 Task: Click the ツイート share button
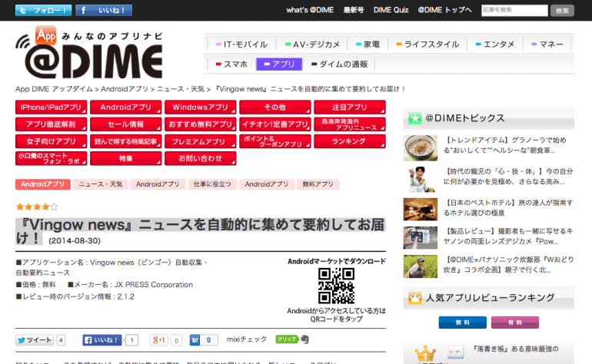35,340
